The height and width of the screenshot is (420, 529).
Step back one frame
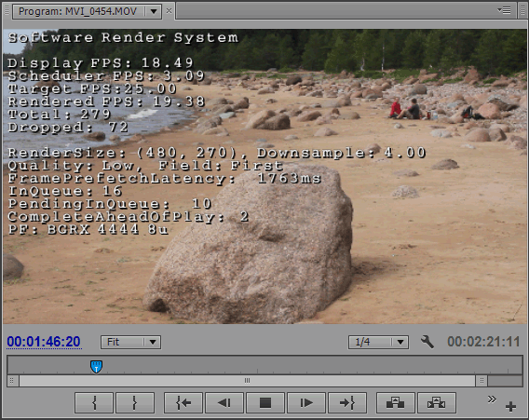click(x=224, y=402)
